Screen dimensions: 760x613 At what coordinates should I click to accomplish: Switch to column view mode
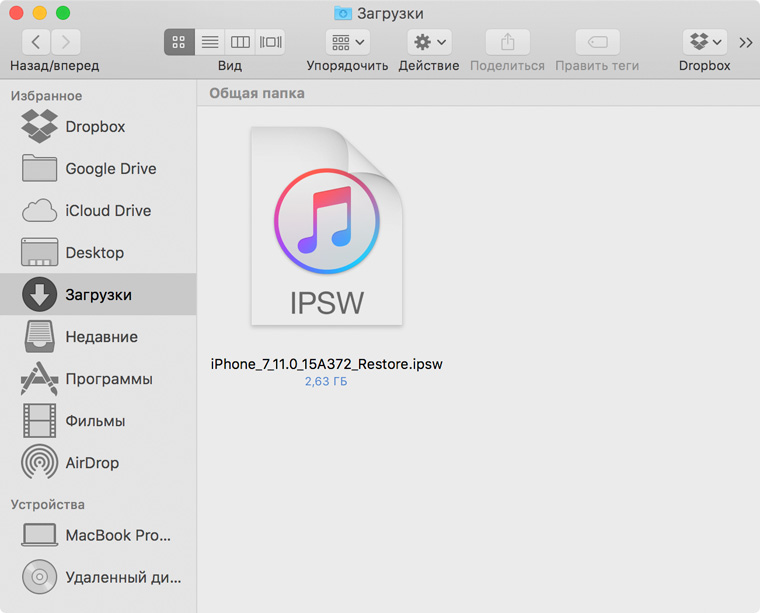pos(240,42)
